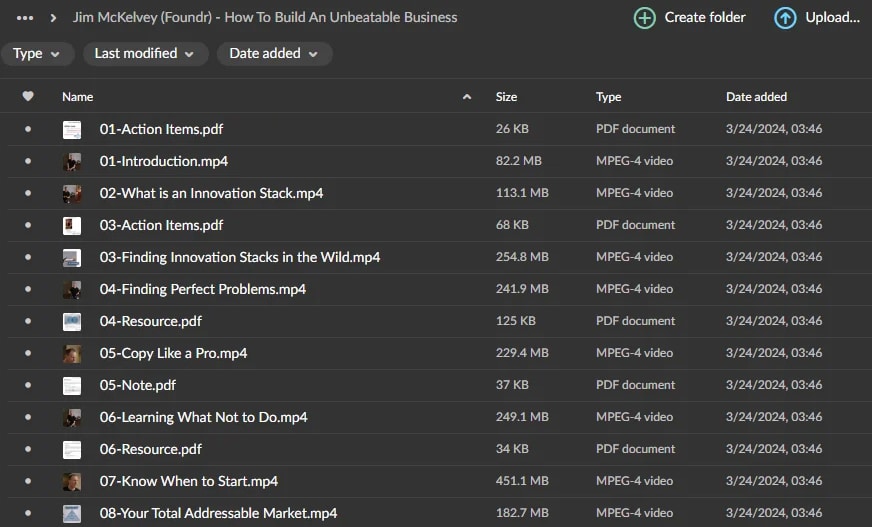Toggle favorite dot for 03-Action Items.pdf
Viewport: 872px width, 527px height.
(x=28, y=225)
